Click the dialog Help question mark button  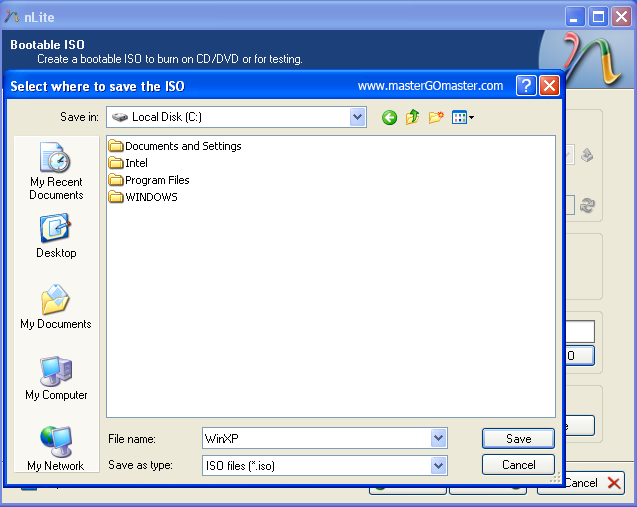click(x=526, y=86)
